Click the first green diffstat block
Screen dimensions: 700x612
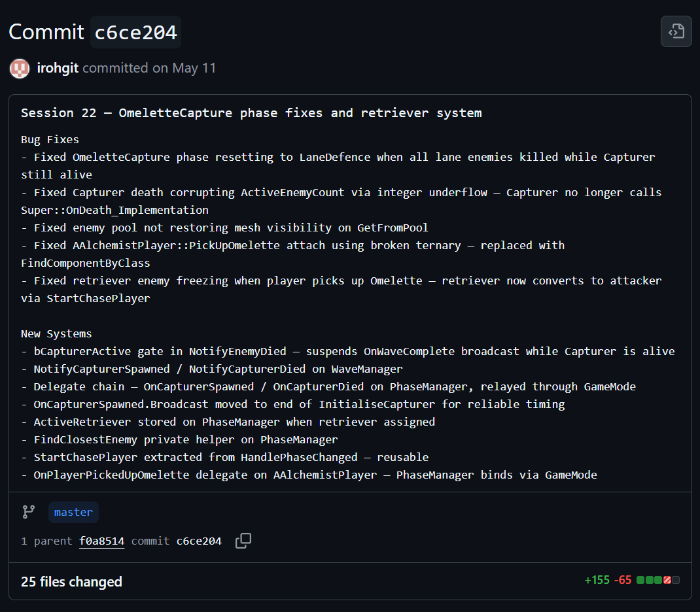(x=640, y=580)
